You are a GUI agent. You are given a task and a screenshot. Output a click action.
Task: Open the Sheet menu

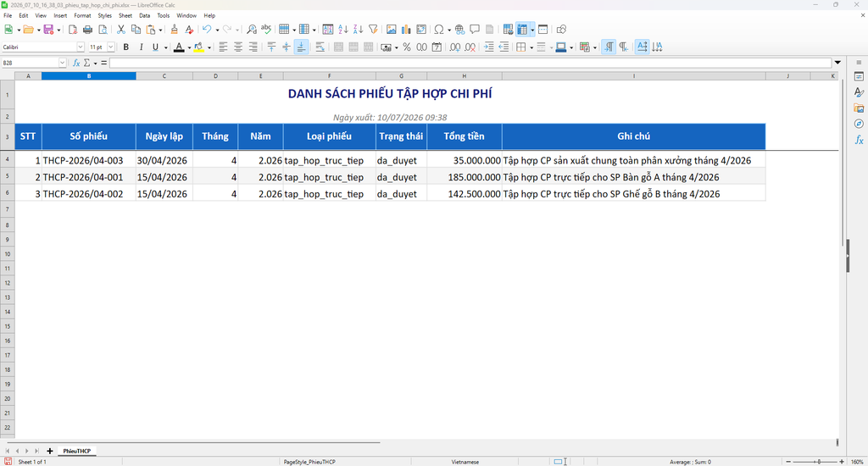pyautogui.click(x=125, y=15)
